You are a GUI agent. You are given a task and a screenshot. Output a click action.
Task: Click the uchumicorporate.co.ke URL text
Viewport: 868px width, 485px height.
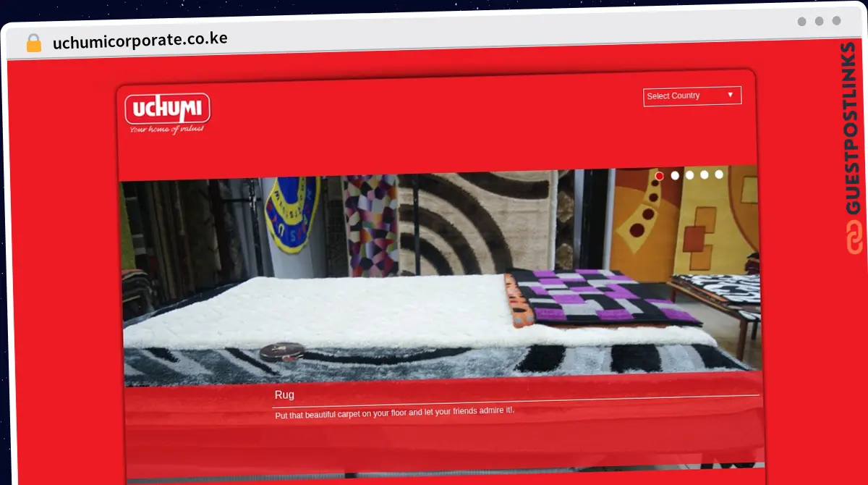pyautogui.click(x=140, y=41)
